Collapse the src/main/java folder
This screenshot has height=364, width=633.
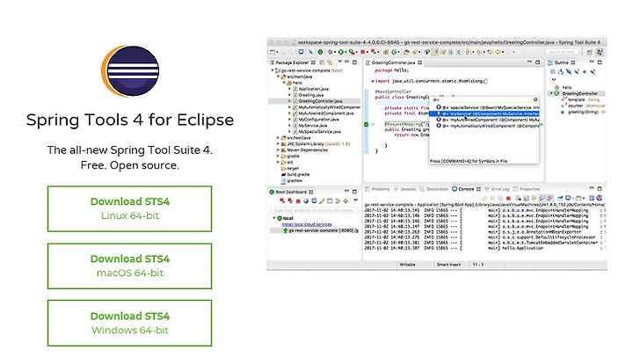[x=278, y=76]
